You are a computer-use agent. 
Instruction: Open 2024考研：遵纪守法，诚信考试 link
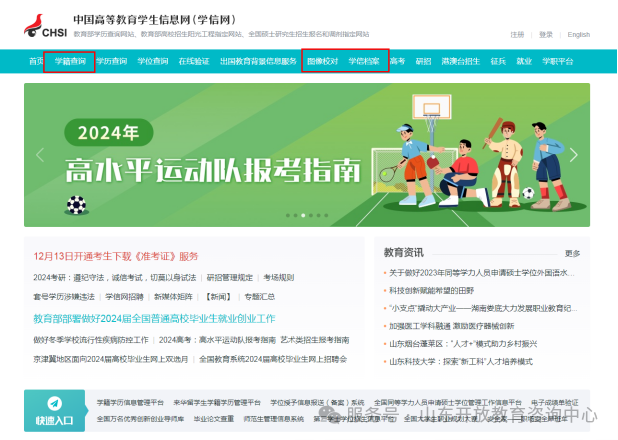pos(115,278)
